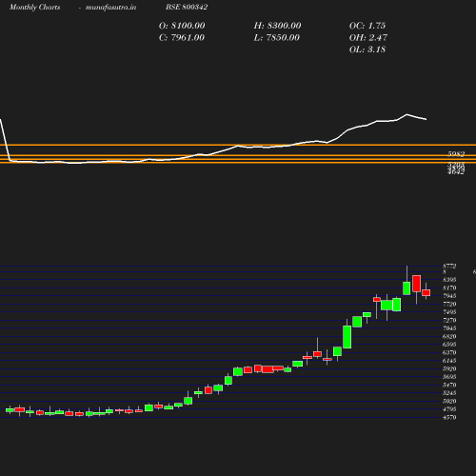Click the '5470' price axis label

point(449,385)
